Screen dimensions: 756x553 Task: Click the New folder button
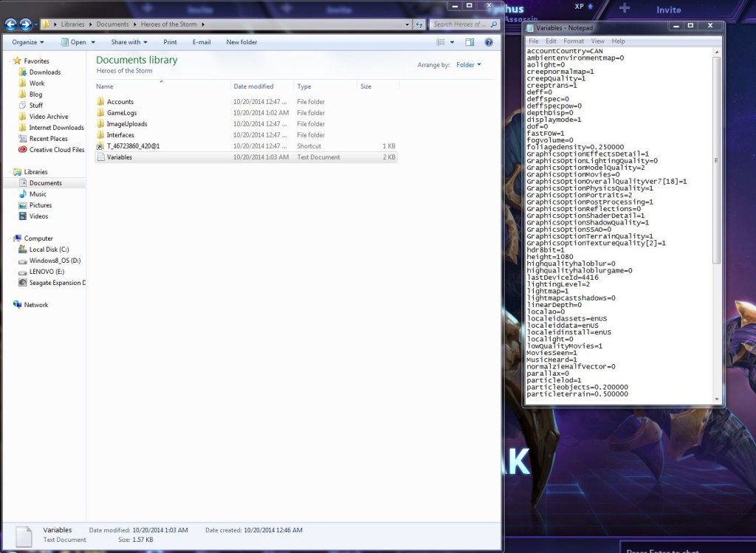click(x=241, y=42)
